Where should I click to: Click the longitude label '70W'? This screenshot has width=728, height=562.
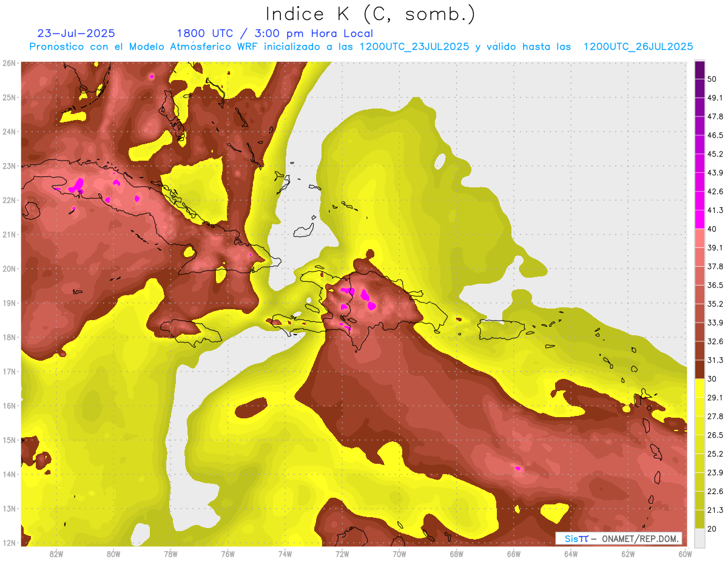click(x=399, y=554)
